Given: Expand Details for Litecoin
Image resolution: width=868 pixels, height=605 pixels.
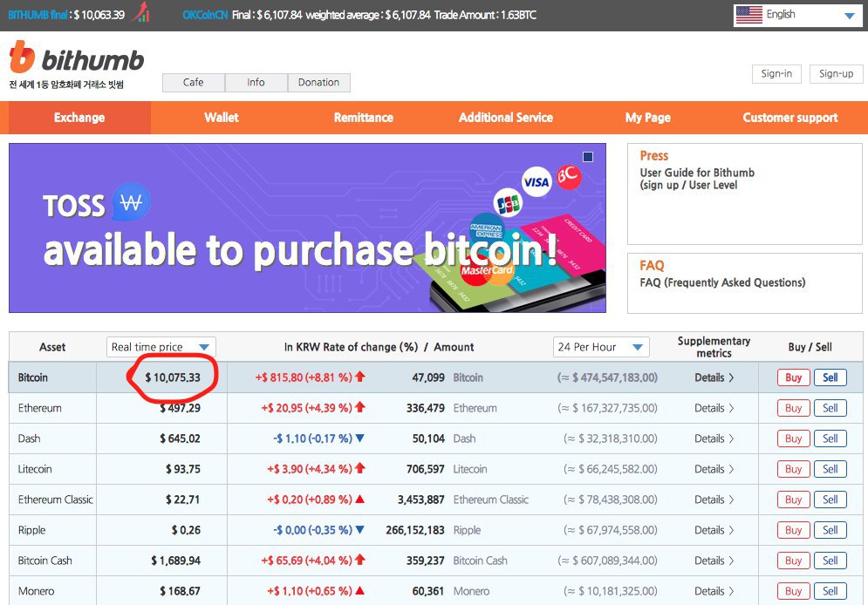Looking at the screenshot, I should 714,469.
